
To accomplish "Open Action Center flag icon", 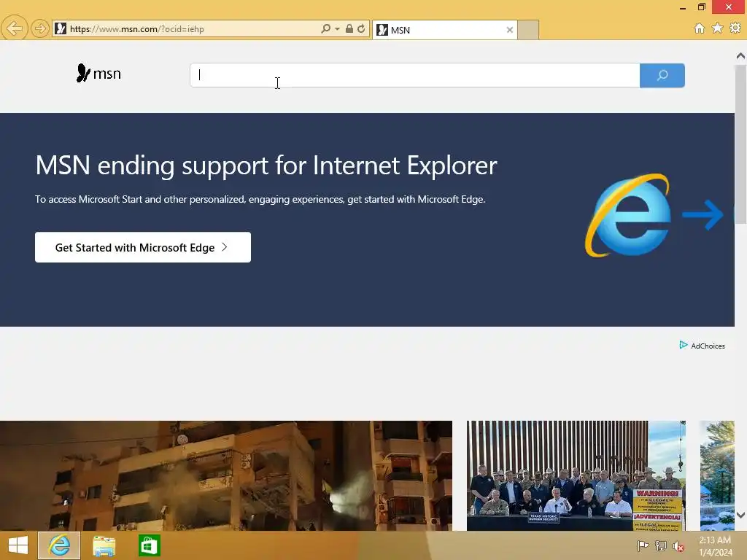I will 643,545.
